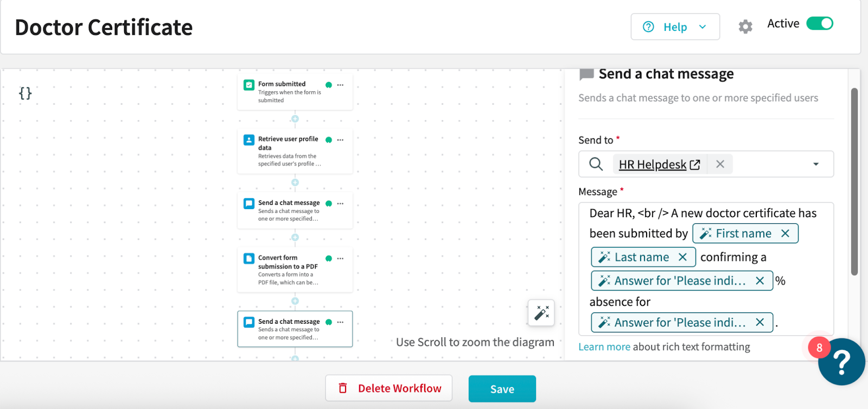Image resolution: width=868 pixels, height=409 pixels.
Task: Open options menu for Form submitted step
Action: coord(340,85)
